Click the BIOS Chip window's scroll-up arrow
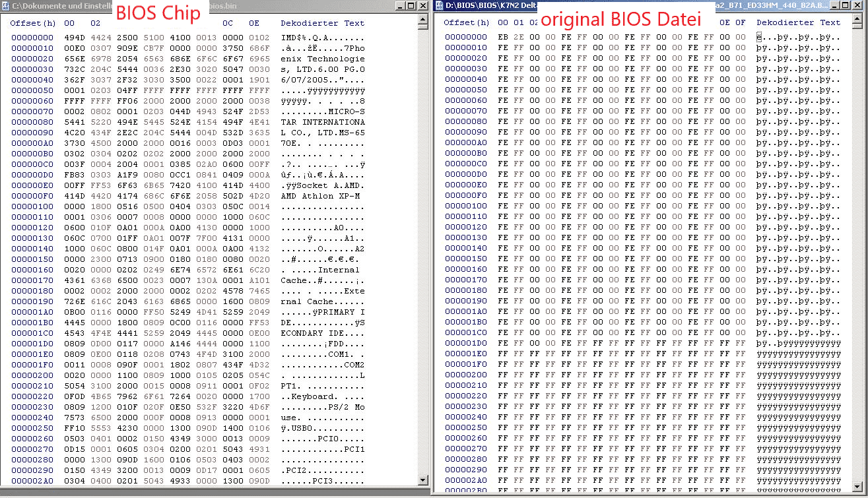 (x=423, y=18)
